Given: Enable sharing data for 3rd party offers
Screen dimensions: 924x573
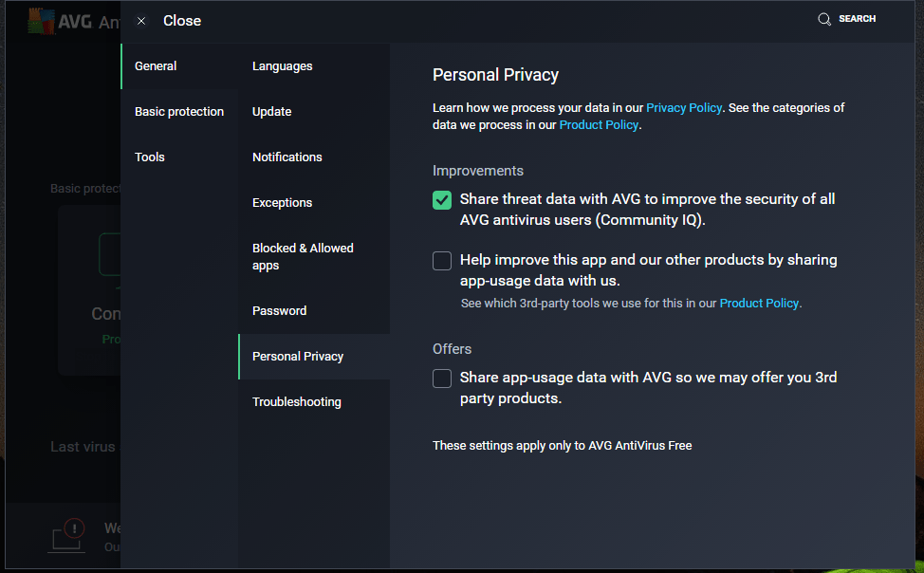Looking at the screenshot, I should [x=442, y=379].
